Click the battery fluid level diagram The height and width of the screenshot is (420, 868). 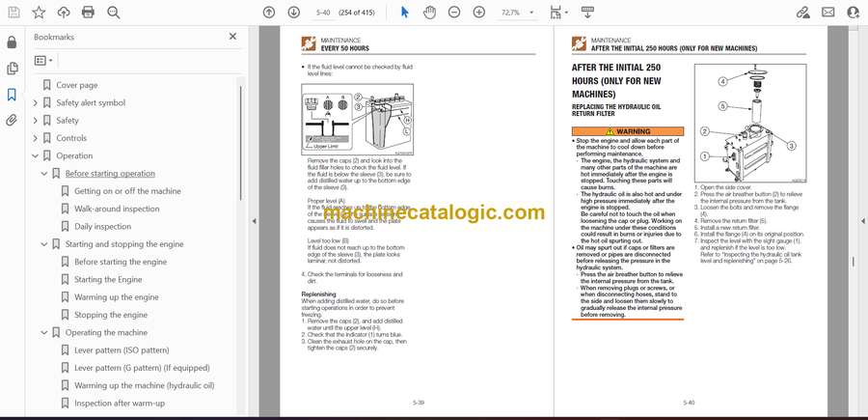[357, 119]
